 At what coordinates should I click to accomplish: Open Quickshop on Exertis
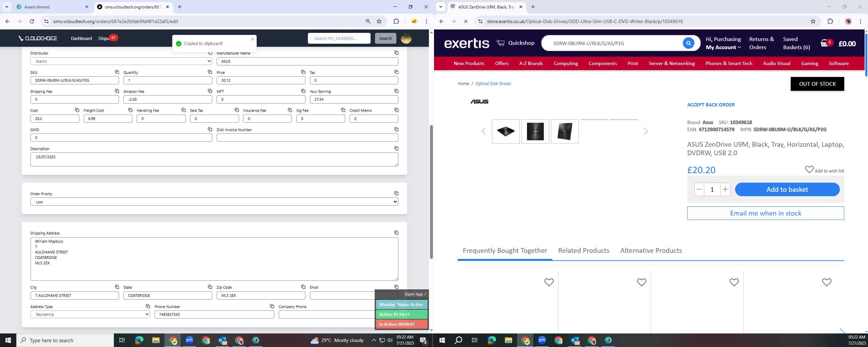(515, 43)
